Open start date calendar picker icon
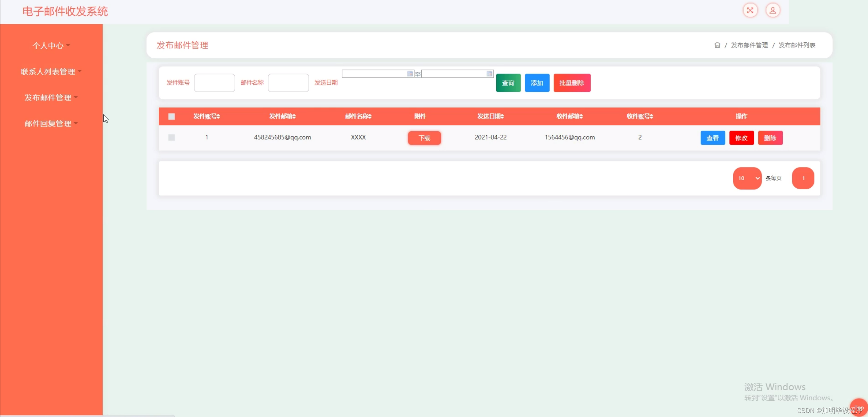Image resolution: width=868 pixels, height=417 pixels. click(x=410, y=73)
